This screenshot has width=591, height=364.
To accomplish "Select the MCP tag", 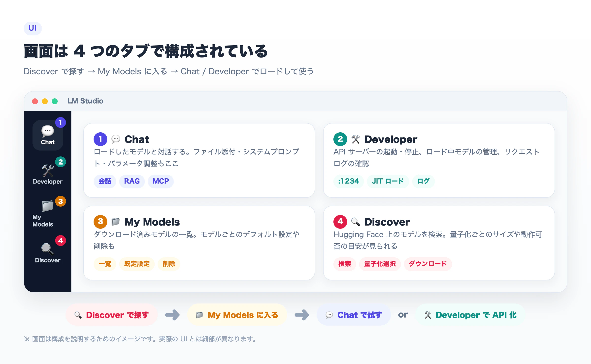I will (161, 181).
